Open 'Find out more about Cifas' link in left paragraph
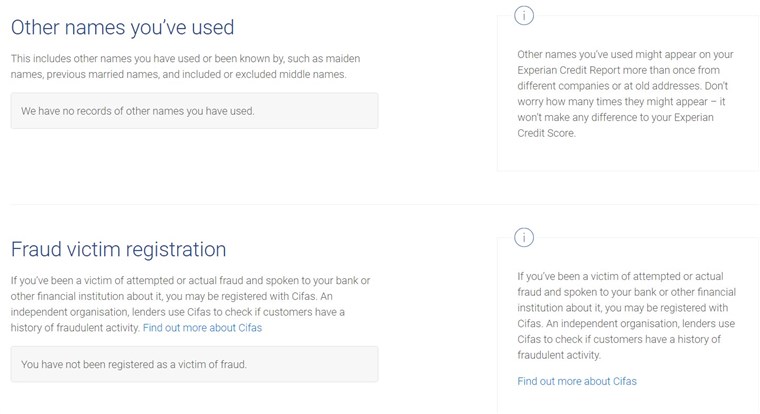Image resolution: width=760 pixels, height=414 pixels. 202,328
